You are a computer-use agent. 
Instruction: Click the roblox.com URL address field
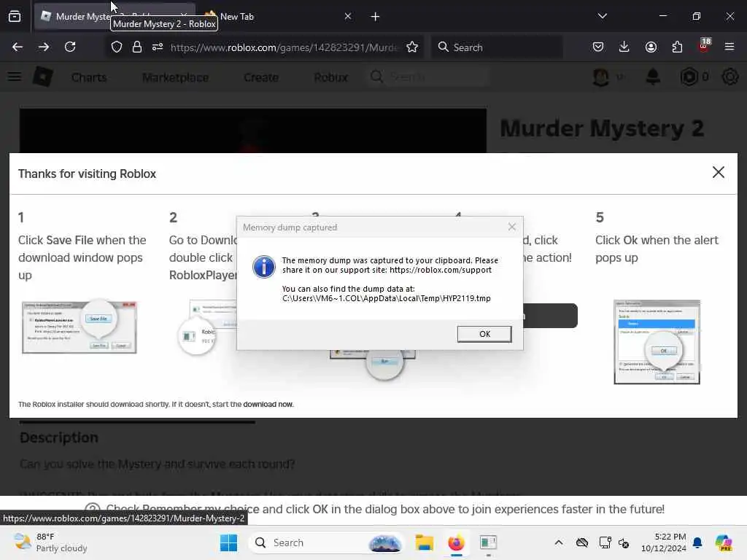point(284,47)
